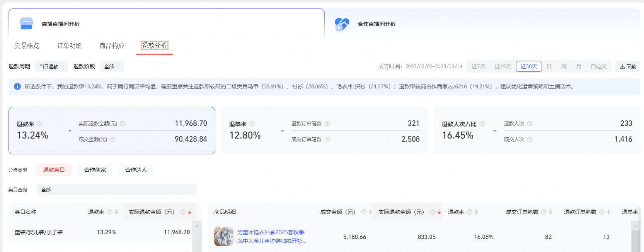Click the info icon in the blue notice banner
The height and width of the screenshot is (252, 644).
click(17, 86)
